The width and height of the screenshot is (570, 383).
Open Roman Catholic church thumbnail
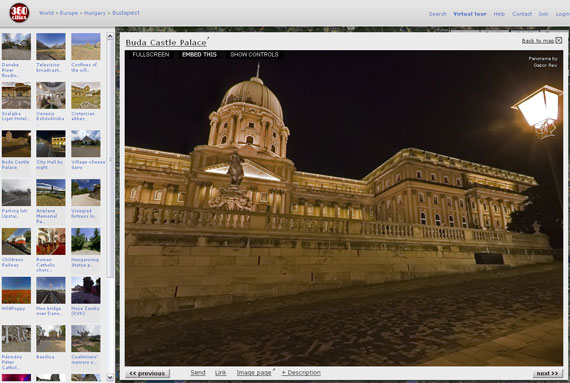coord(51,241)
